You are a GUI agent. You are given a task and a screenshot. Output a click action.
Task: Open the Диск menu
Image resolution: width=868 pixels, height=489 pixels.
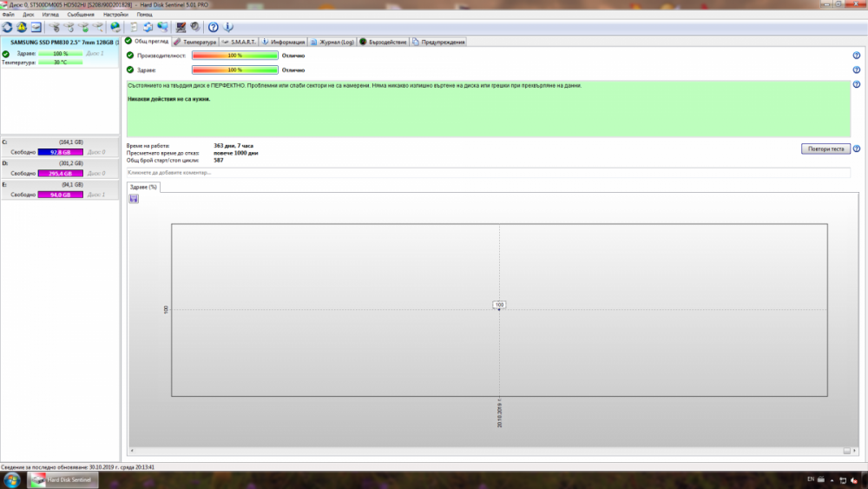29,15
